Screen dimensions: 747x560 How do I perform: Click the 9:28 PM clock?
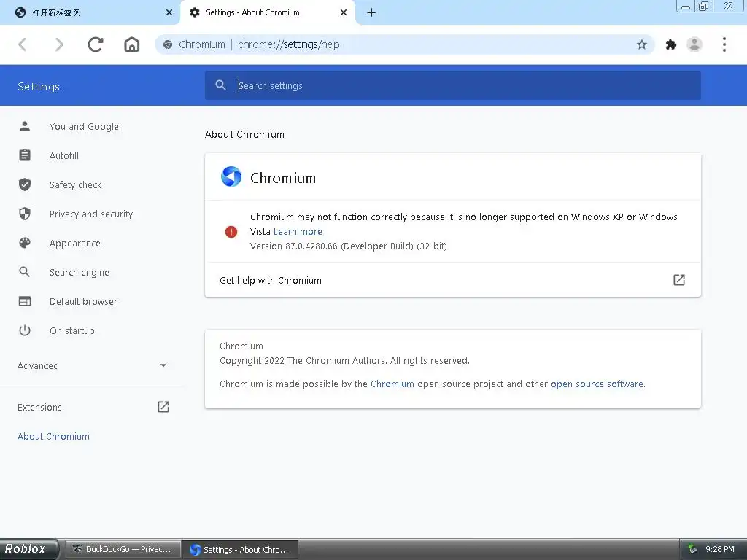tap(719, 550)
